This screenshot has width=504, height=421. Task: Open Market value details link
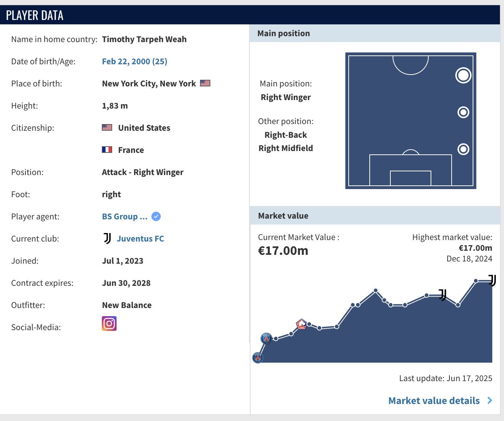click(434, 401)
